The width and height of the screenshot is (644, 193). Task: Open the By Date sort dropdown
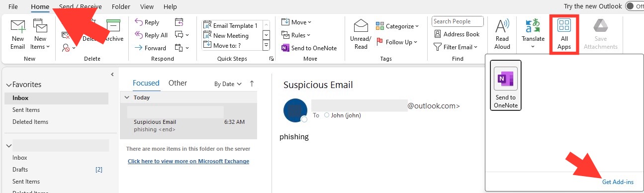coord(228,84)
